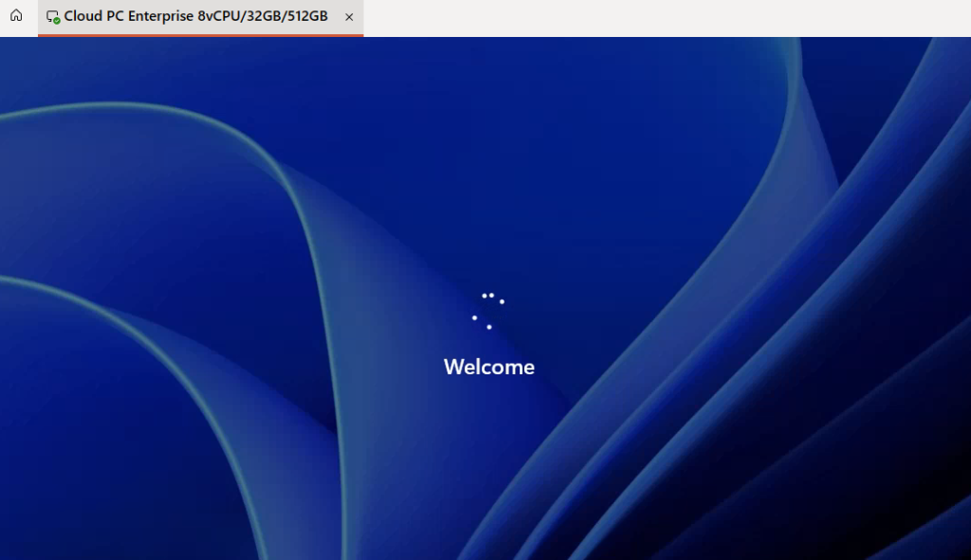Select the Cloud PC Enterprise 8vCPU/32GB/512GB tab
Viewport: 971px width, 560px height.
coord(201,17)
